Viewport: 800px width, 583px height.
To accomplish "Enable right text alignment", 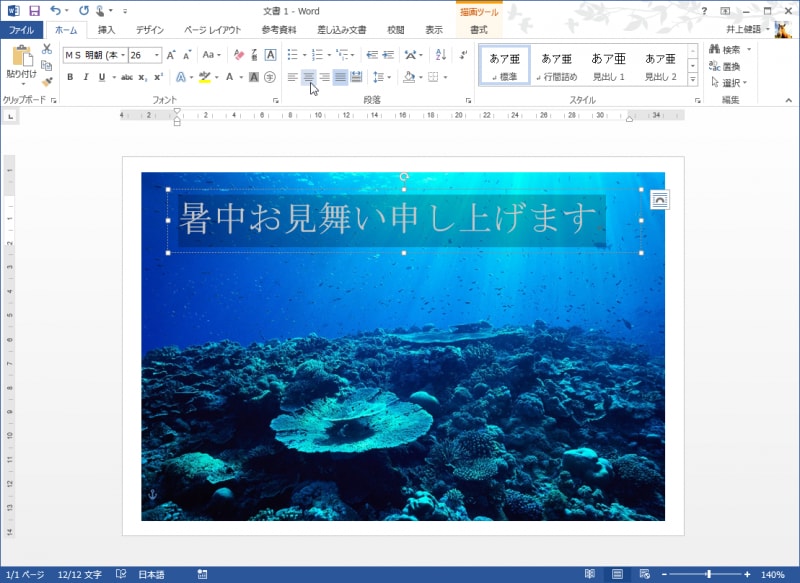I will tap(324, 78).
